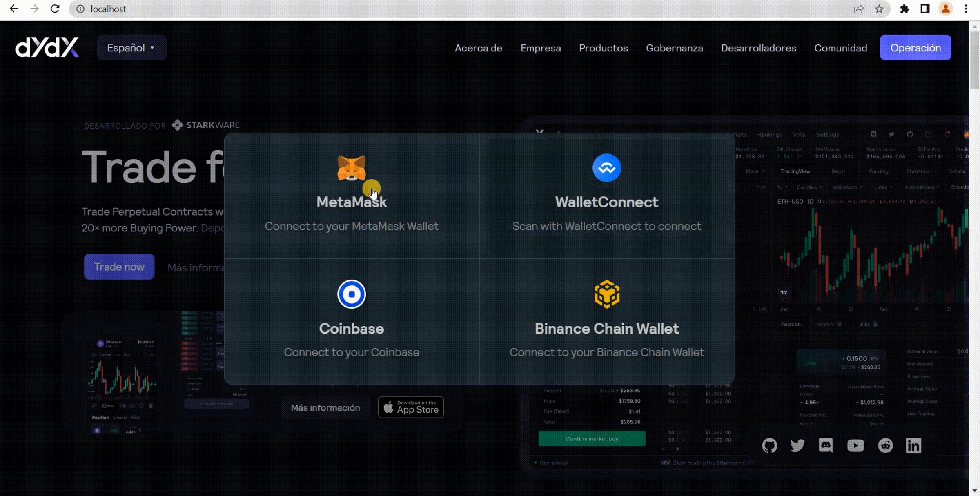Select Connect to your MetaMask Wallet text
Image resolution: width=980 pixels, height=496 pixels.
(x=352, y=226)
